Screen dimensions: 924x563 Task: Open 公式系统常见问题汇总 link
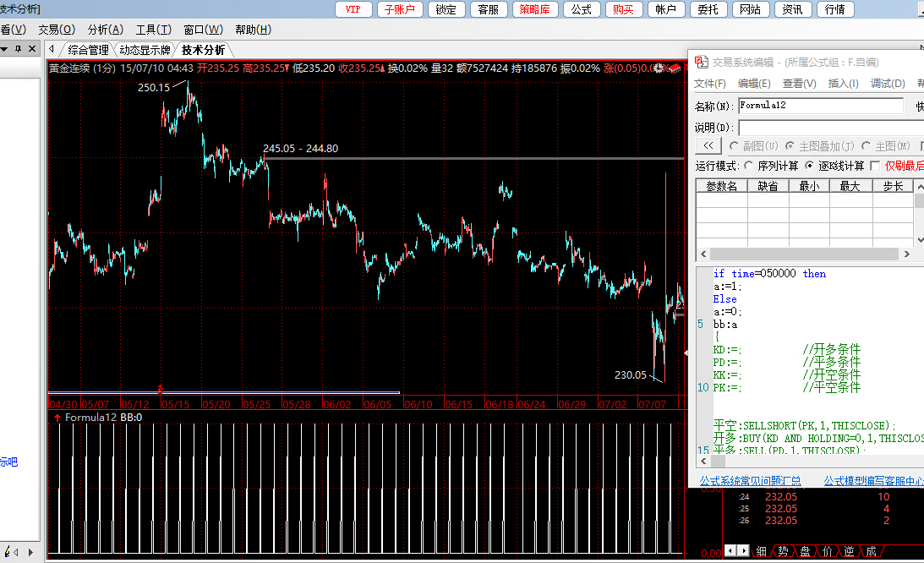tap(750, 480)
